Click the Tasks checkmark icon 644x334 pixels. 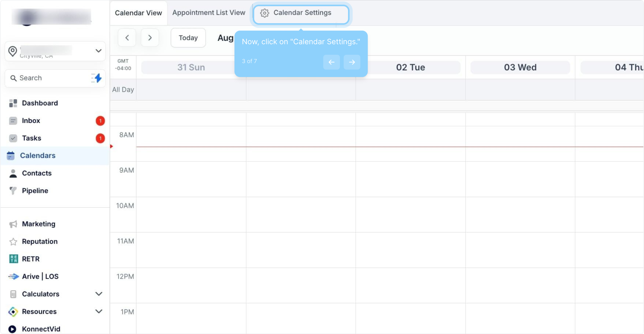13,138
